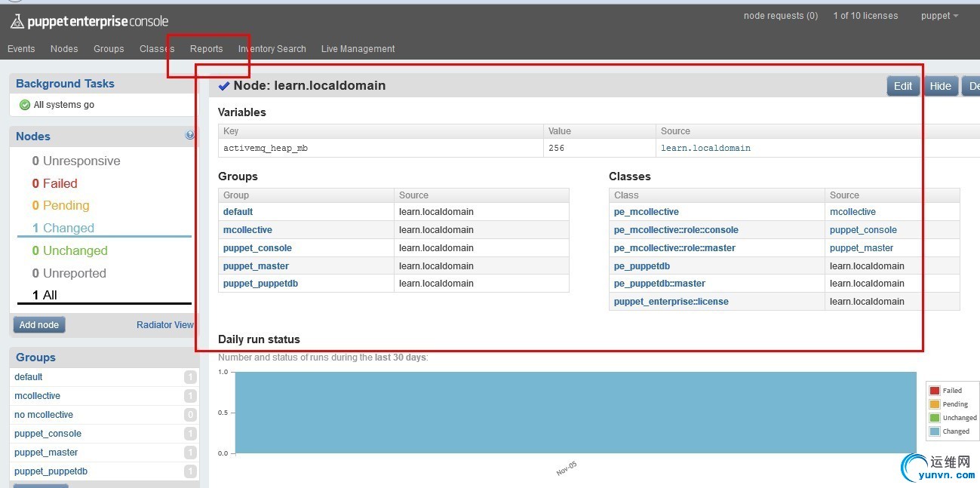Show 1 All nodes
The height and width of the screenshot is (488, 980).
tap(45, 295)
